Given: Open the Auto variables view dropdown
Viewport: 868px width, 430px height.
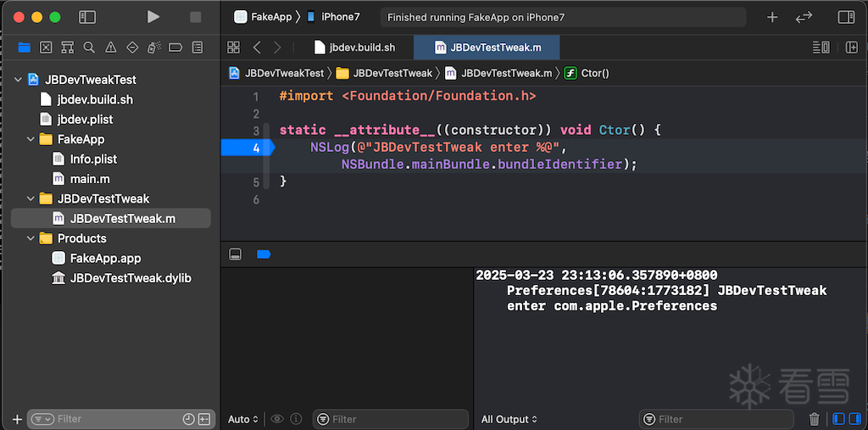Looking at the screenshot, I should [243, 419].
